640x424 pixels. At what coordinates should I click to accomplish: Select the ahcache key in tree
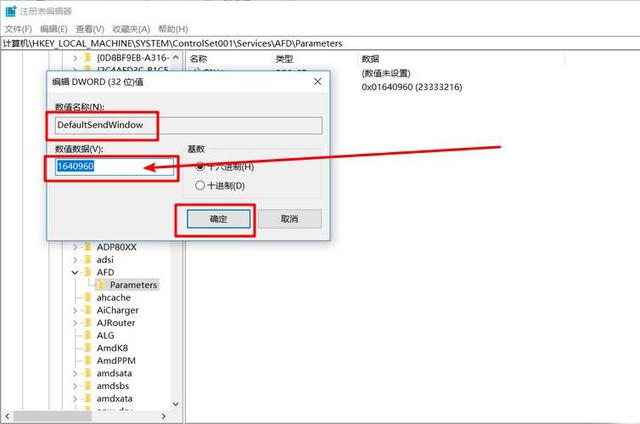pos(113,298)
